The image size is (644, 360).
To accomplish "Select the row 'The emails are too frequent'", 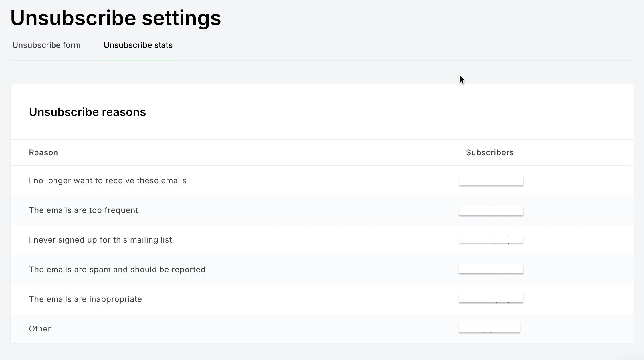I will pyautogui.click(x=83, y=210).
